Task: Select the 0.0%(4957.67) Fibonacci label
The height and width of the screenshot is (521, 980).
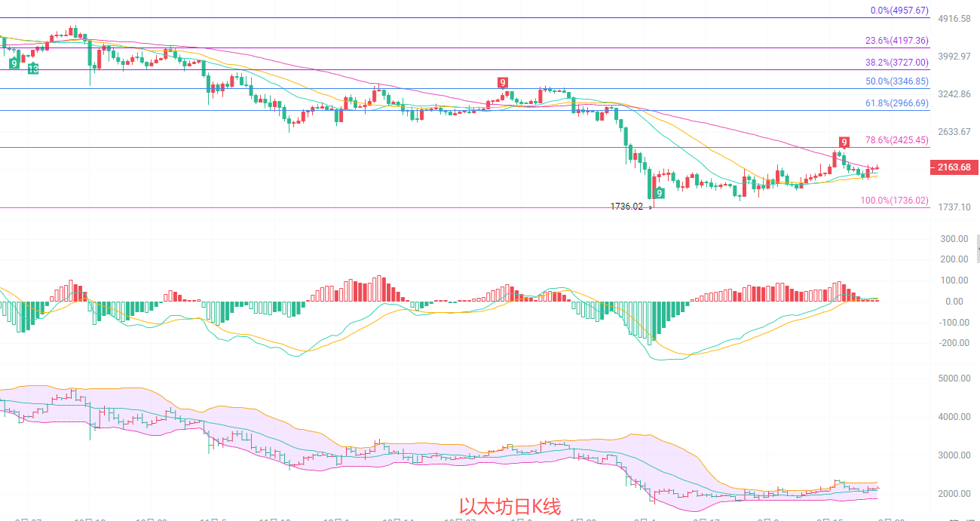Action: pyautogui.click(x=899, y=11)
